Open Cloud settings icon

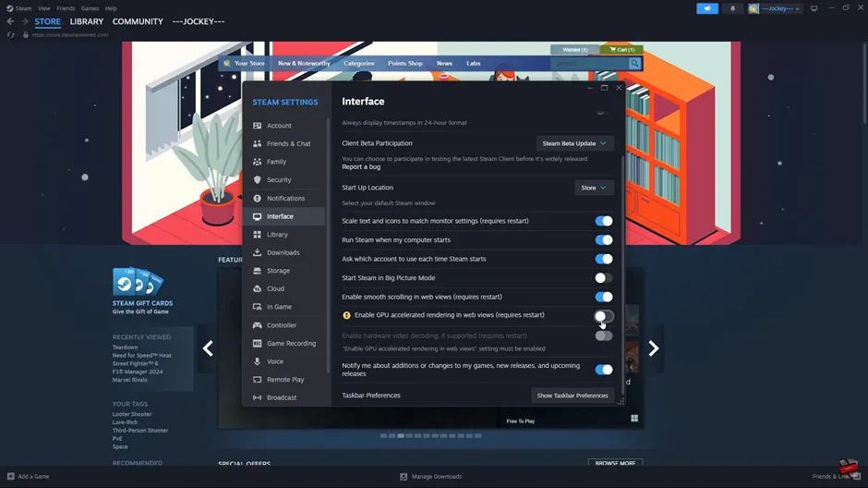click(x=257, y=288)
